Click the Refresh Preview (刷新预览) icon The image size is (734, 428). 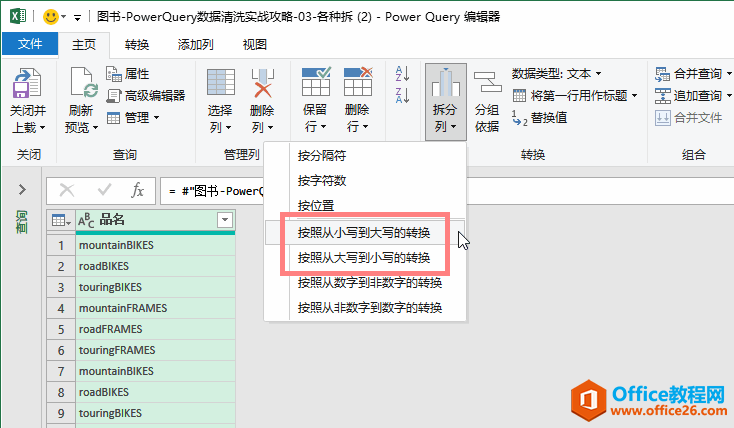pos(83,82)
